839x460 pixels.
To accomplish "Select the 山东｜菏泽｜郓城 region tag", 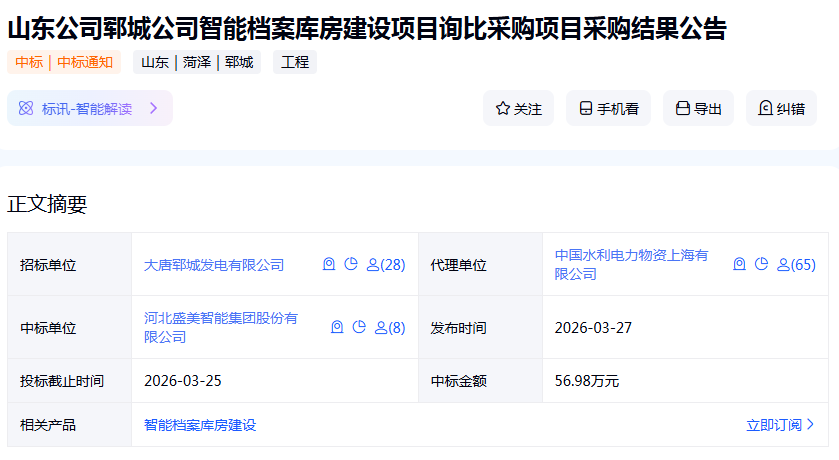I will click(197, 62).
